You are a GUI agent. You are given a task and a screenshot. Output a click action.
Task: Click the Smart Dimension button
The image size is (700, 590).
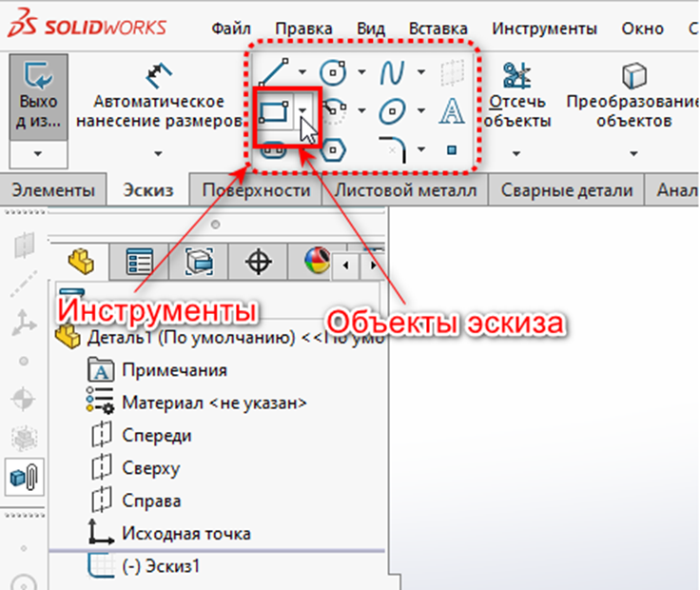point(159,95)
